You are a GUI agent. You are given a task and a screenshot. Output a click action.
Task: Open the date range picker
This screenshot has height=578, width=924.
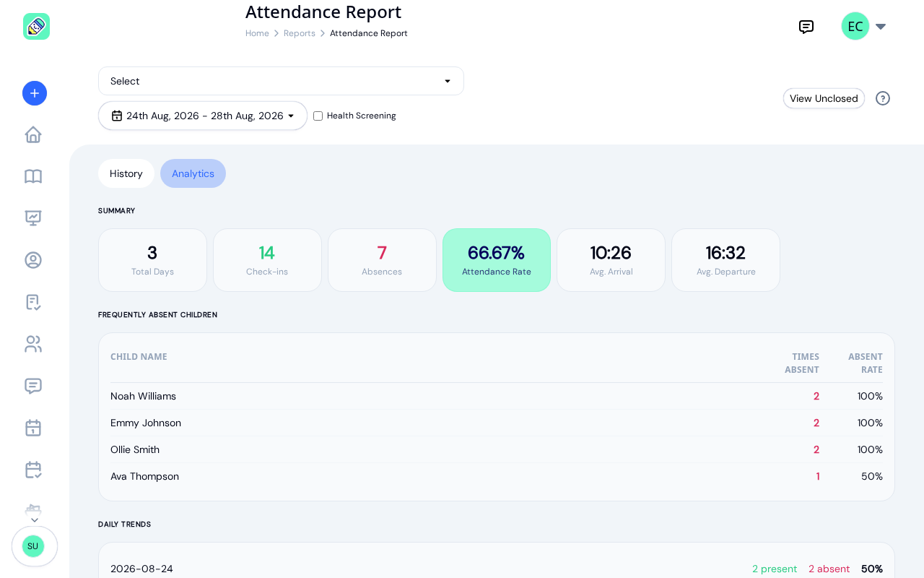click(203, 116)
